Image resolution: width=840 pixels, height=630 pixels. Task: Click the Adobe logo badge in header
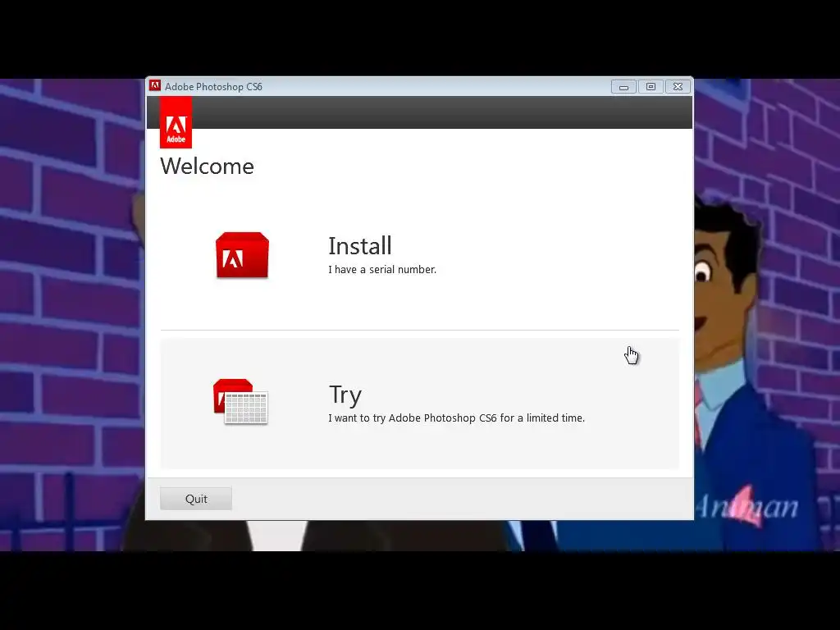pos(176,123)
